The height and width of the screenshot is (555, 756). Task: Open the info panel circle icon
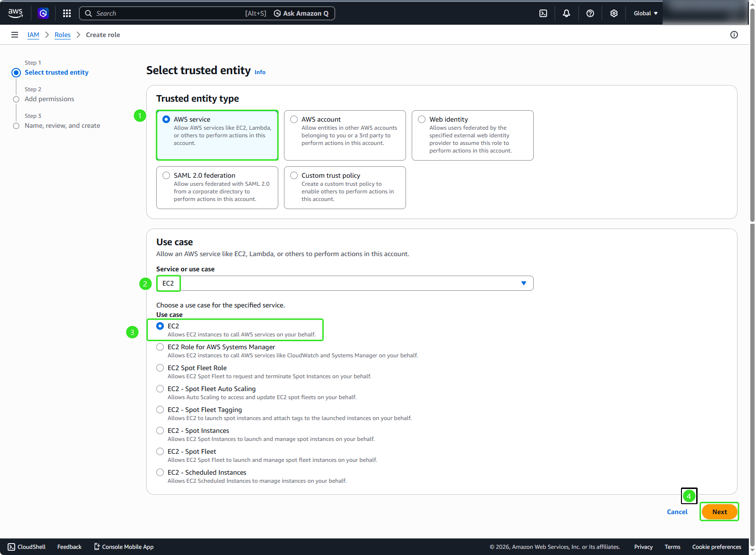[734, 35]
